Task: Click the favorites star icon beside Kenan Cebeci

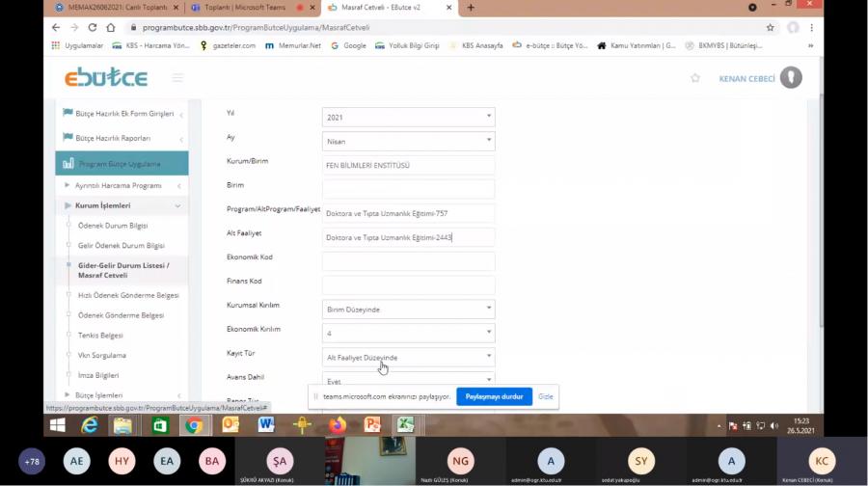Action: [x=694, y=78]
